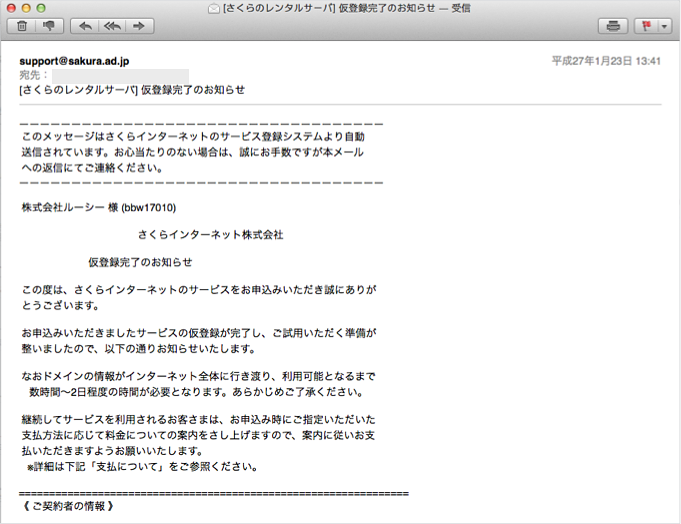
Task: Click the centered heading 仮登録完了のお知らせ in body
Action: (140, 262)
